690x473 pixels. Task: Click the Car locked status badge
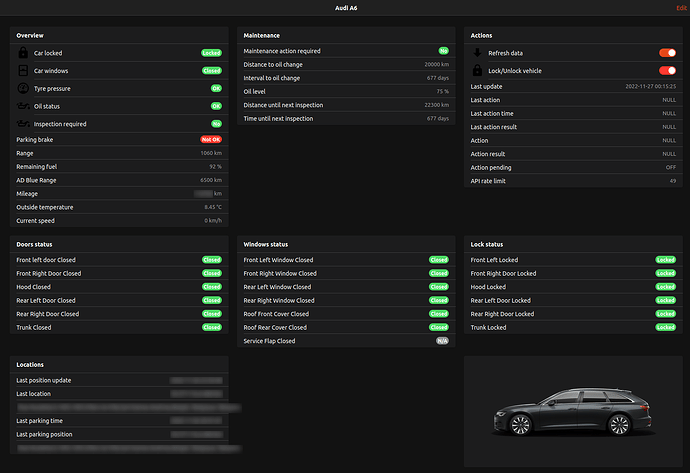(x=211, y=52)
